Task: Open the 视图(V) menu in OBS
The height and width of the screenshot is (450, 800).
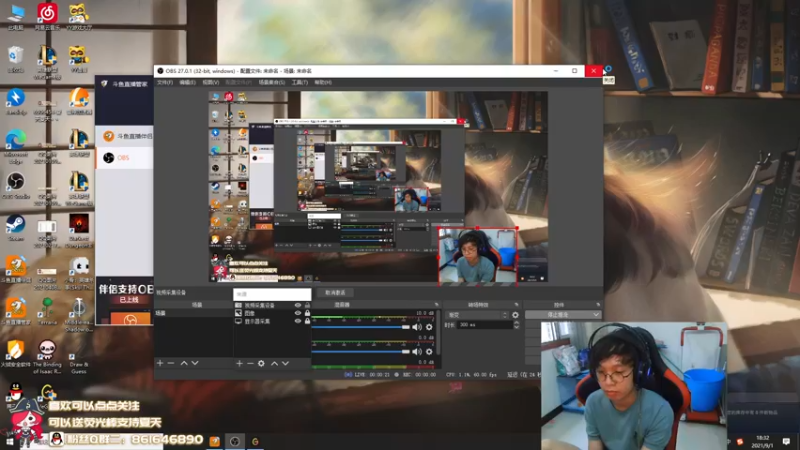Action: pyautogui.click(x=211, y=82)
